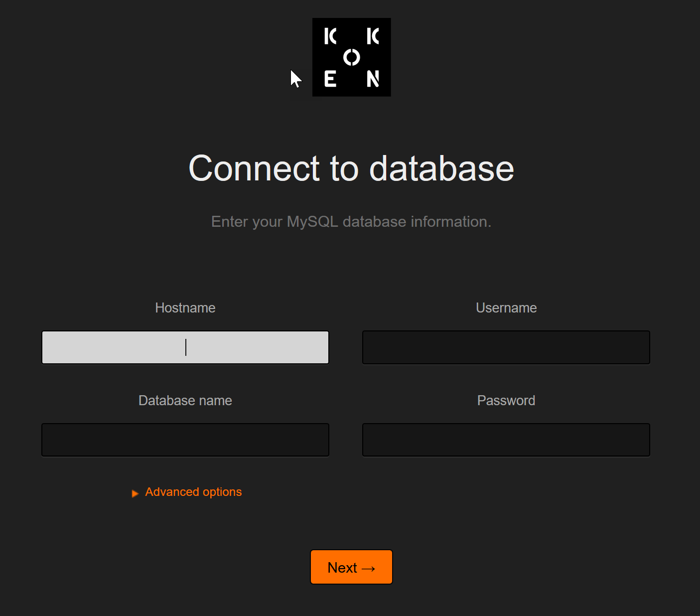The height and width of the screenshot is (616, 700).
Task: Click into the Database name field
Action: [x=185, y=440]
